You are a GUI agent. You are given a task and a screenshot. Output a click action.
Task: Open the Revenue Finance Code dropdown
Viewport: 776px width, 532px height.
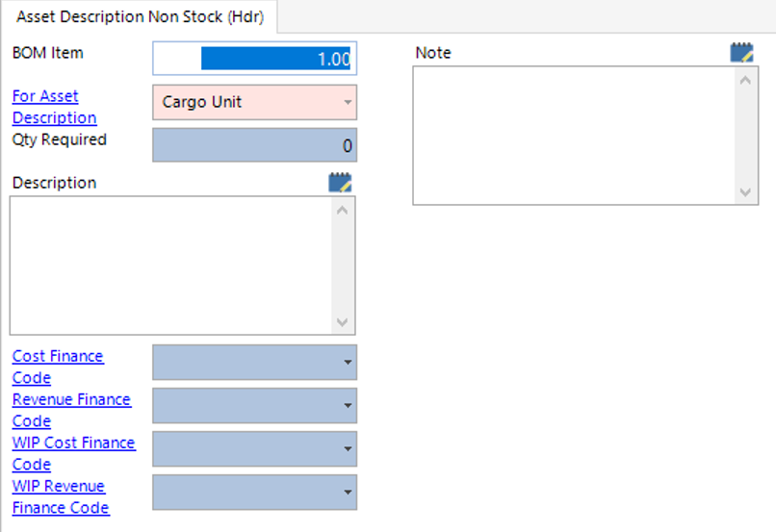347,406
